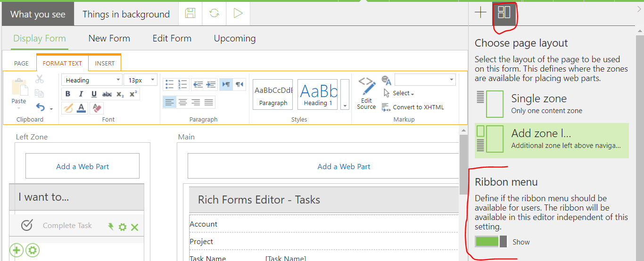
Task: Remove Complete Task with green X
Action: [134, 227]
